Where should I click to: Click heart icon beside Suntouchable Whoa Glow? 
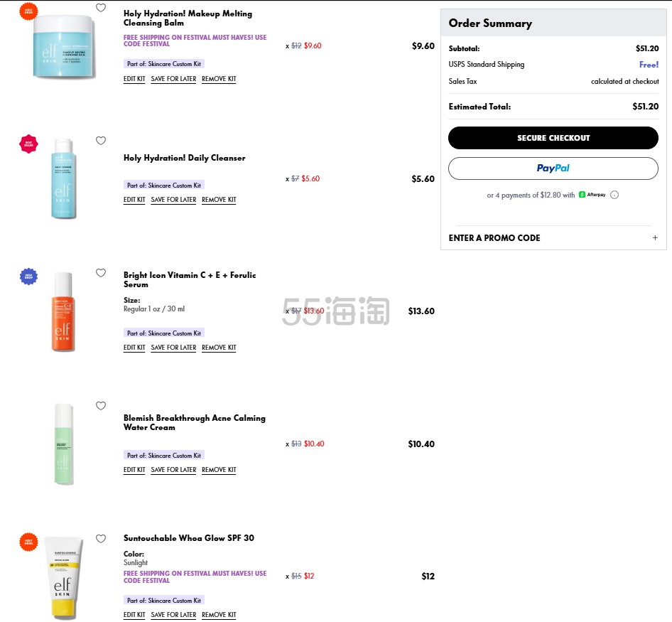point(101,539)
